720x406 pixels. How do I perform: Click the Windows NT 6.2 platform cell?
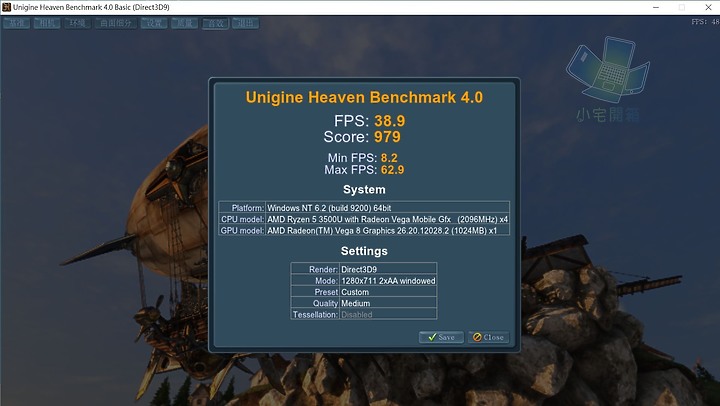point(388,208)
